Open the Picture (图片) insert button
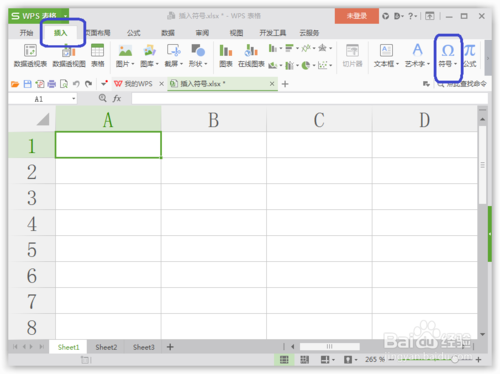The image size is (500, 374). (x=125, y=55)
